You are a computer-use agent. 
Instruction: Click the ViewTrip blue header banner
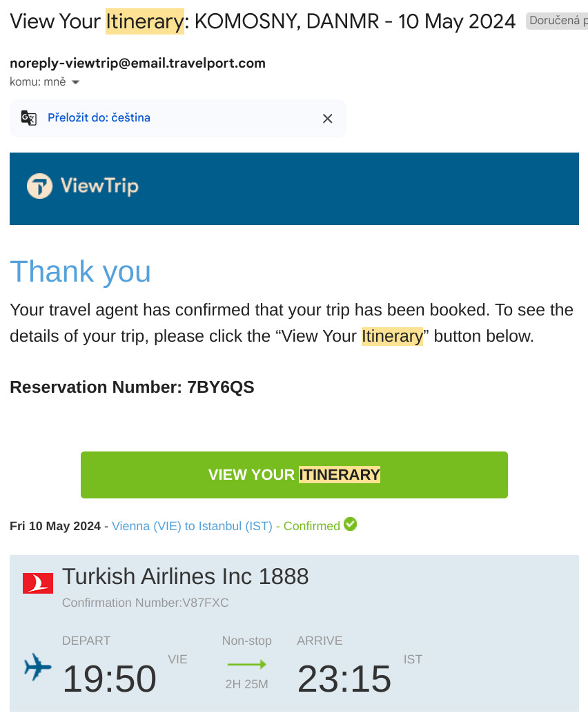tap(294, 188)
